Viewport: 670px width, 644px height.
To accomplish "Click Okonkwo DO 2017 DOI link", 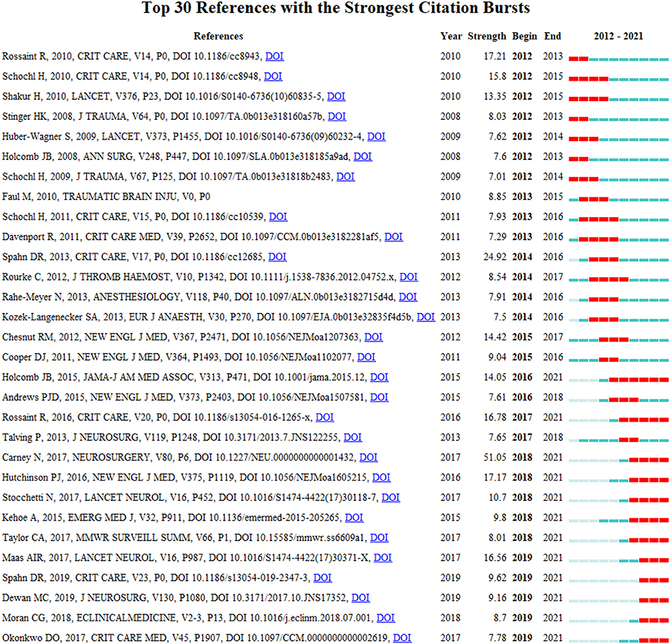I will tap(402, 639).
